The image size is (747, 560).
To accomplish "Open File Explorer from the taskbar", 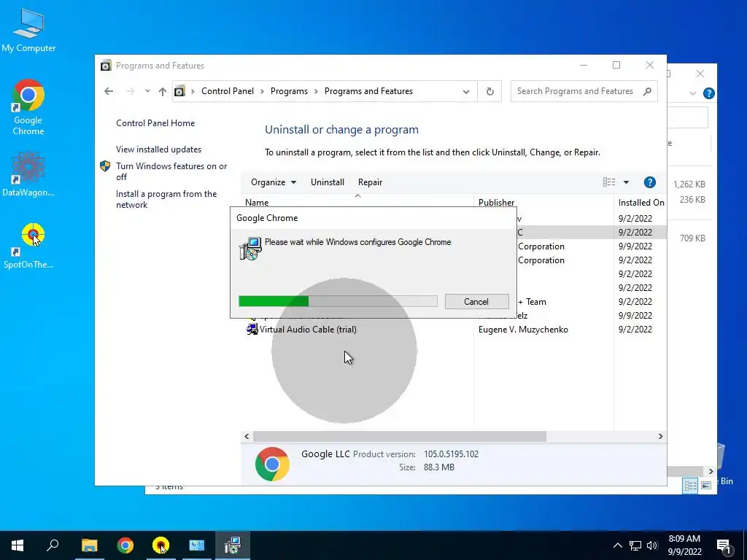I will pyautogui.click(x=90, y=545).
